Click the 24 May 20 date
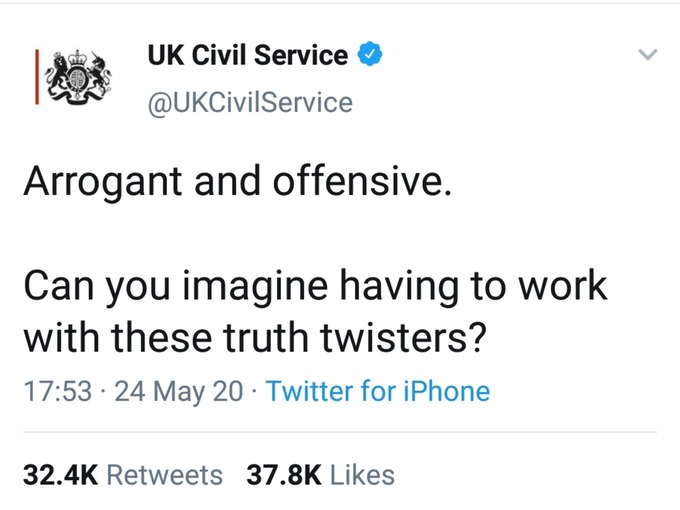The width and height of the screenshot is (680, 510). tap(179, 392)
